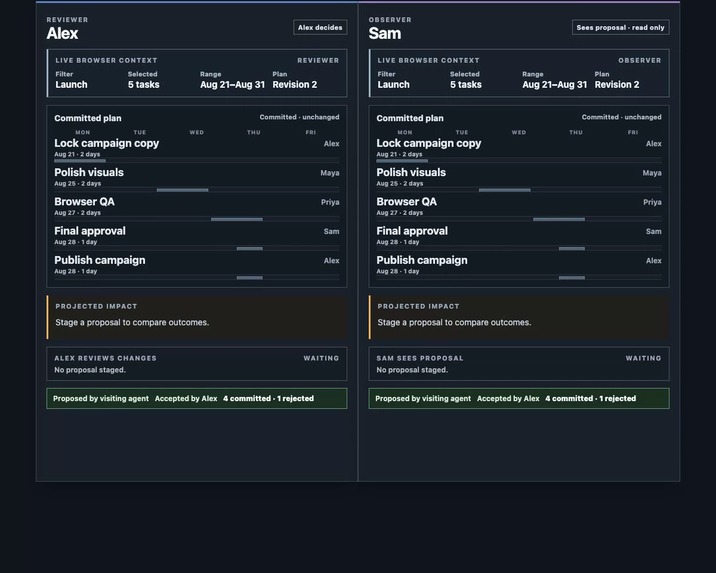Click Publish campaign timeline bar in Alex's panel
Viewport: 716px width, 573px height.
250,278
